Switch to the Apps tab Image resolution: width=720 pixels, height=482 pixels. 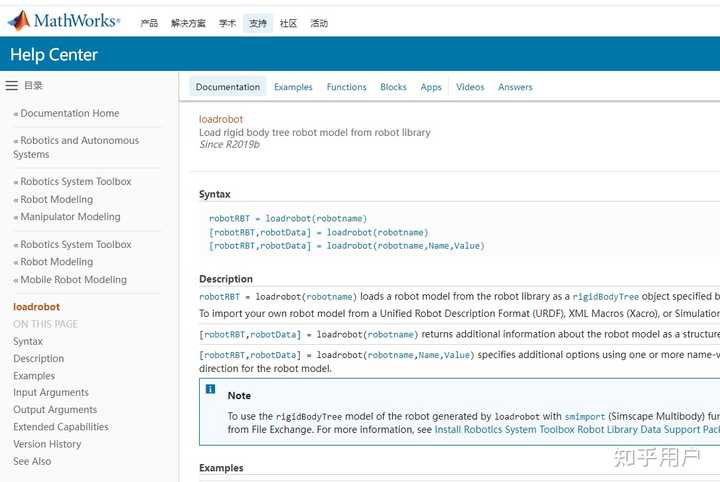click(x=431, y=87)
